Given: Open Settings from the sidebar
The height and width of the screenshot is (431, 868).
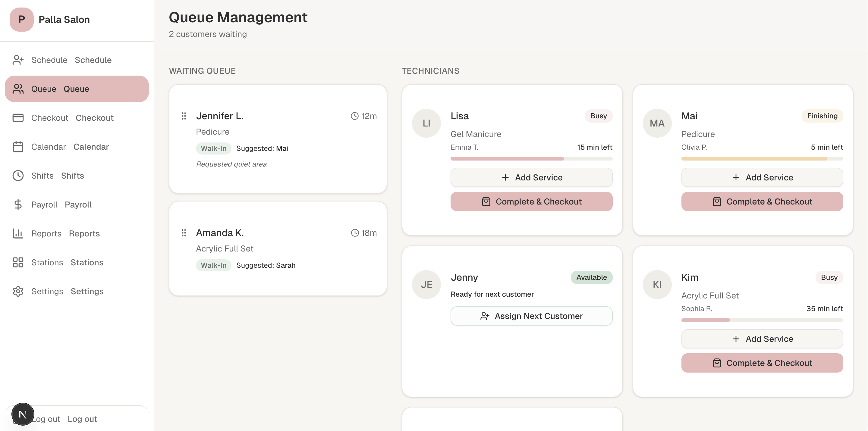Looking at the screenshot, I should pyautogui.click(x=77, y=291).
